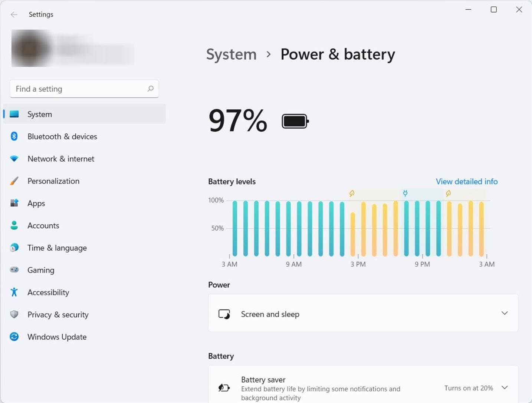Open Accessibility from the sidebar menu

48,292
